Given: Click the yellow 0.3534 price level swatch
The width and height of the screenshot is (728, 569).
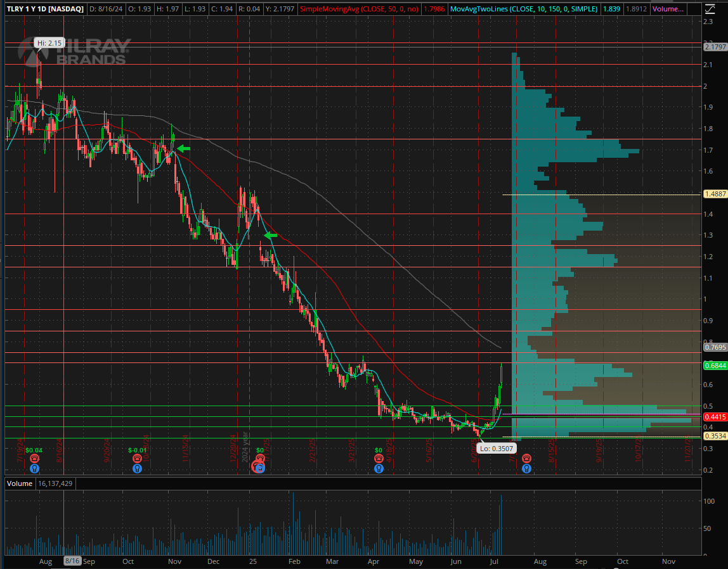Looking at the screenshot, I should coord(715,436).
